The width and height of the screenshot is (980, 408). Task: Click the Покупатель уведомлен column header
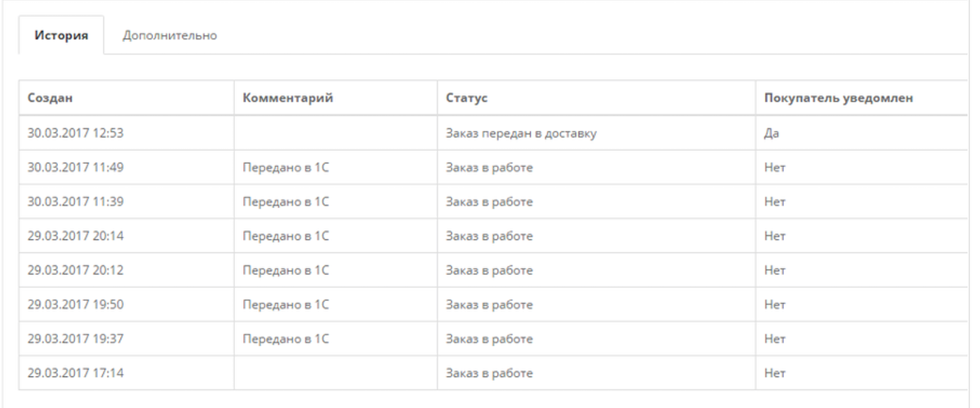838,99
